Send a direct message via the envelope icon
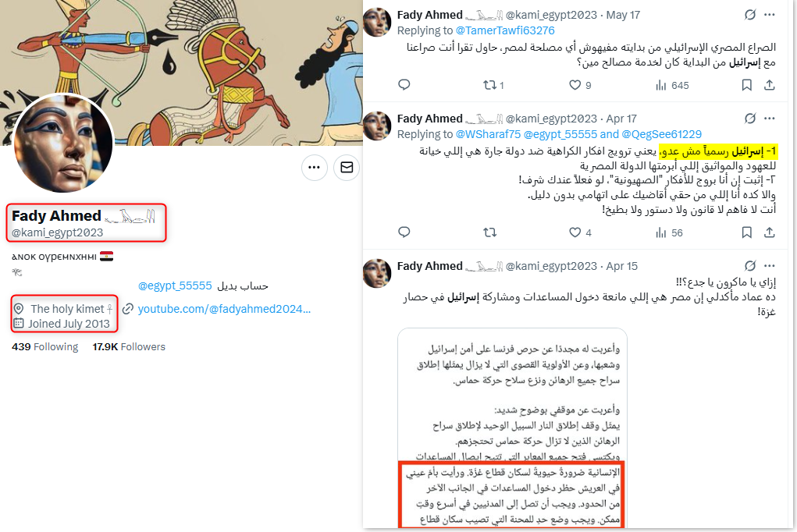 pos(347,167)
